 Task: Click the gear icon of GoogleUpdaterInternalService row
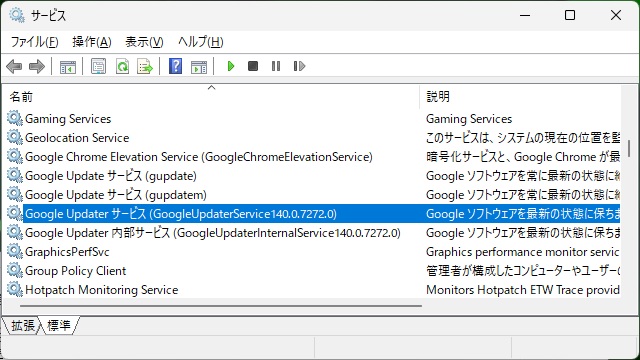[x=15, y=233]
